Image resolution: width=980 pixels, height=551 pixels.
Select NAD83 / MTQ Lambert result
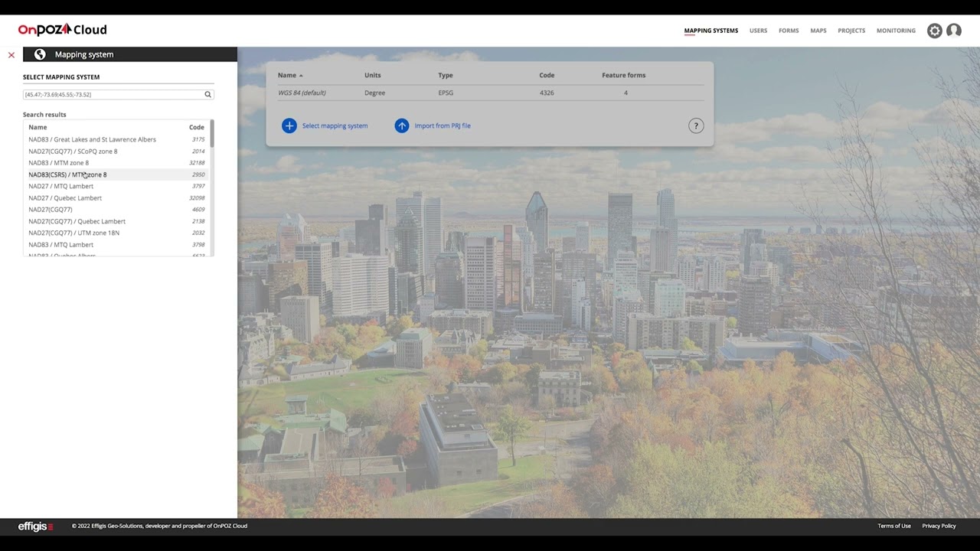[116, 245]
